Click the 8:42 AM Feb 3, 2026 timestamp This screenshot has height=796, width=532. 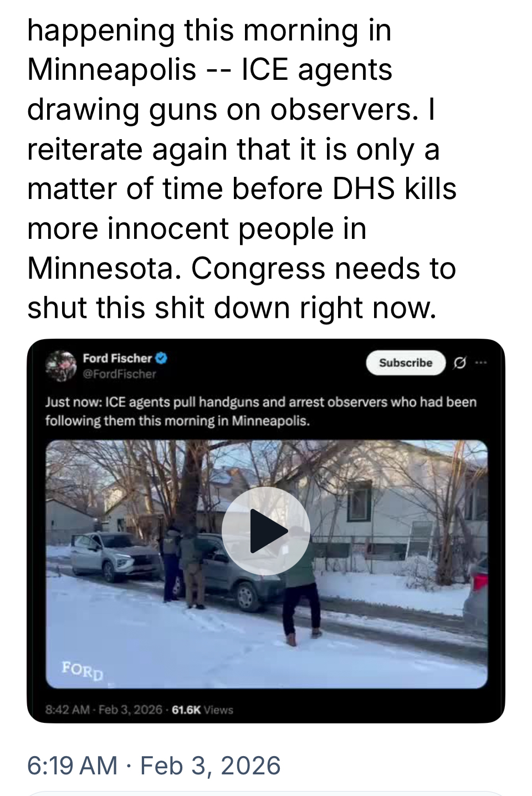tap(104, 710)
